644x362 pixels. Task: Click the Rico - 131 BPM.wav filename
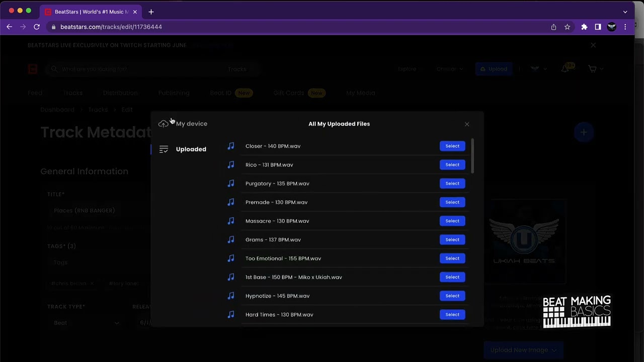[x=269, y=164]
